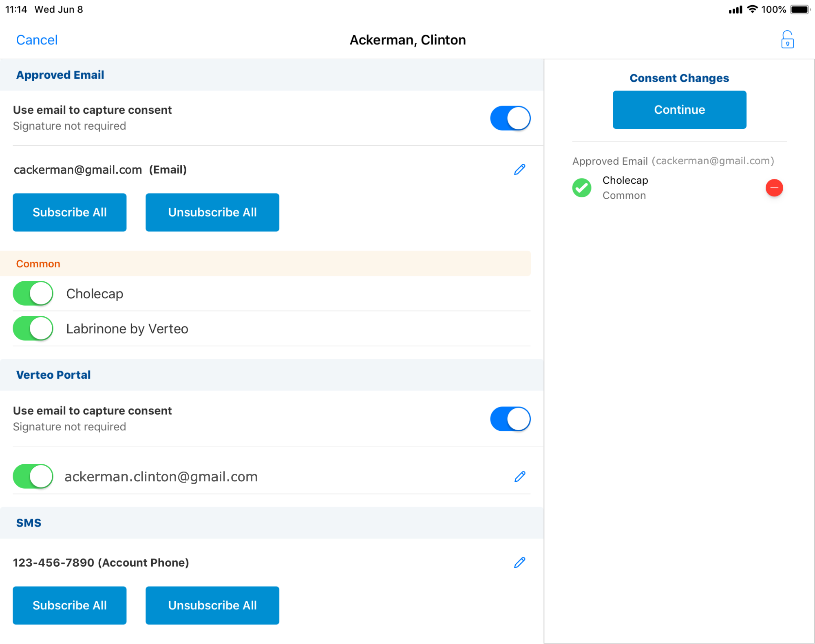This screenshot has width=815, height=644.
Task: Select the Common category header
Action: (38, 264)
